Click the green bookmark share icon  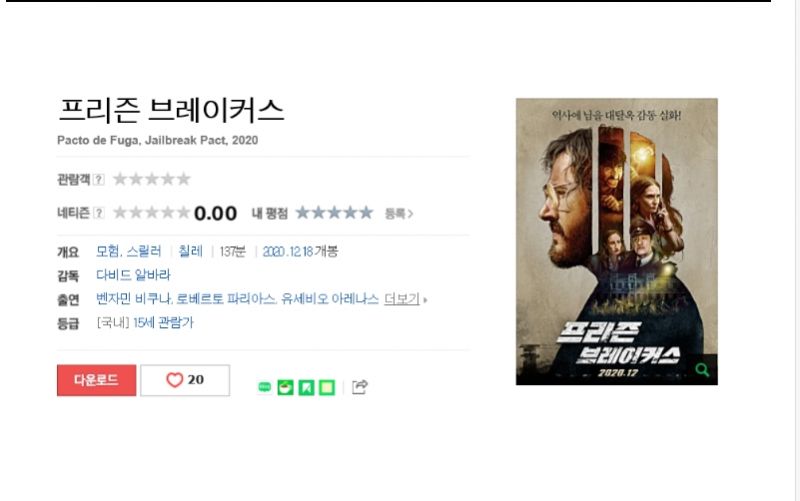pyautogui.click(x=306, y=387)
